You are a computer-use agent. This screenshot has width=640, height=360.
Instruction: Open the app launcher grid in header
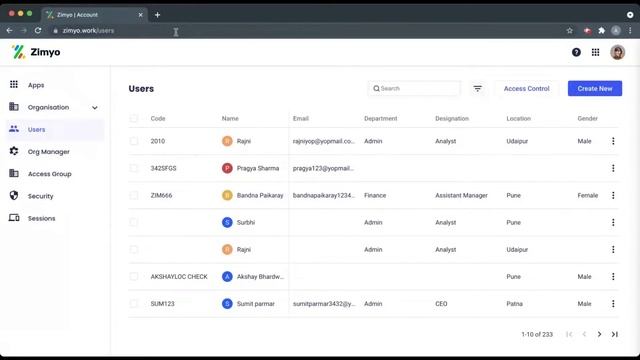[596, 52]
